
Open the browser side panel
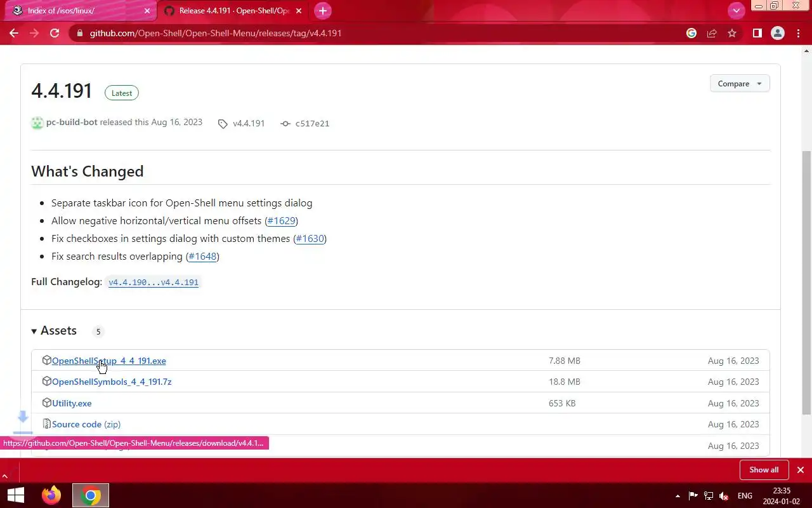click(x=757, y=33)
